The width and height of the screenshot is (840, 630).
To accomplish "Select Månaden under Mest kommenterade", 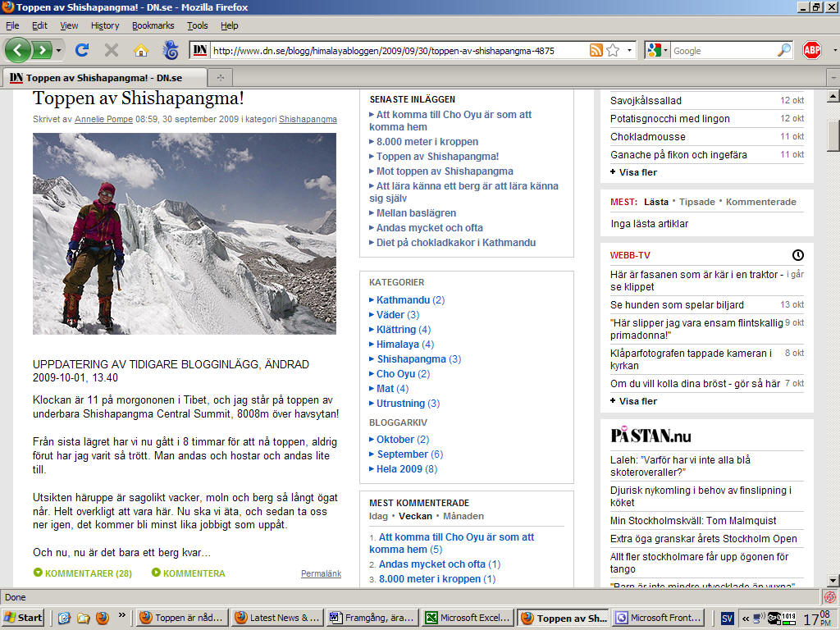I will pos(463,516).
